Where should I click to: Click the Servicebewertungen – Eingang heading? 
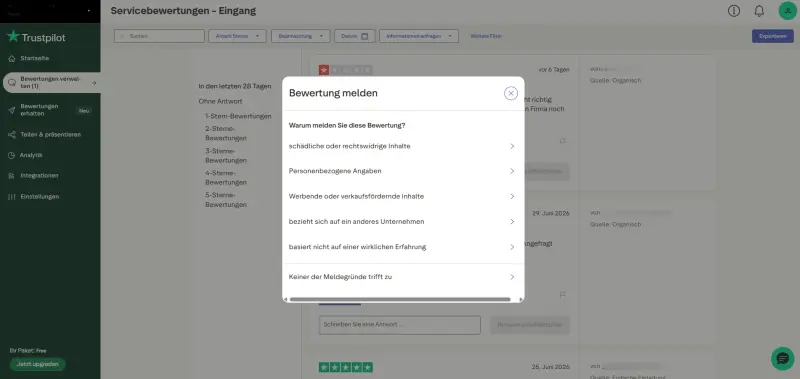(183, 11)
